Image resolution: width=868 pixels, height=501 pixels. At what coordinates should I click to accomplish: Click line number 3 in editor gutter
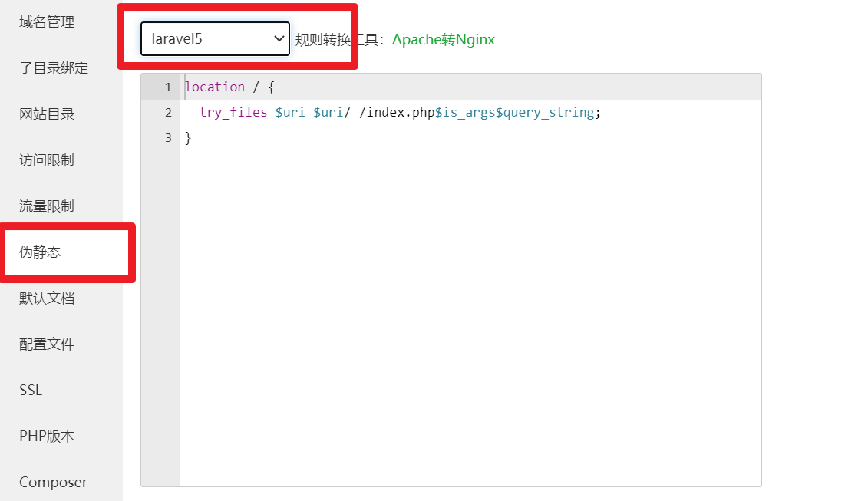167,138
